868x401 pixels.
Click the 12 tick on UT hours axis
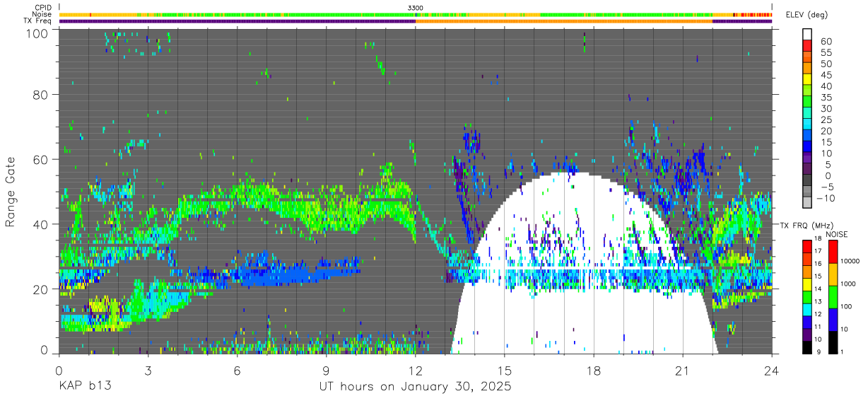click(x=415, y=370)
